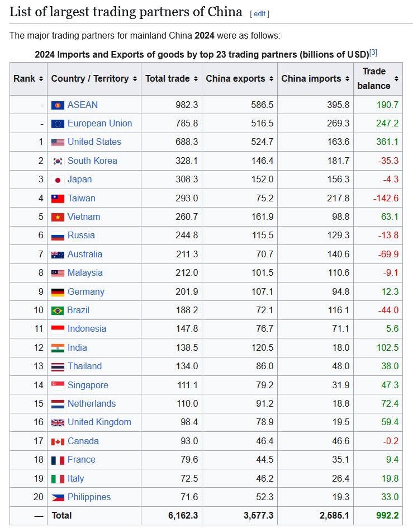Go to the Thailand article
This screenshot has width=413, height=532.
pos(85,366)
